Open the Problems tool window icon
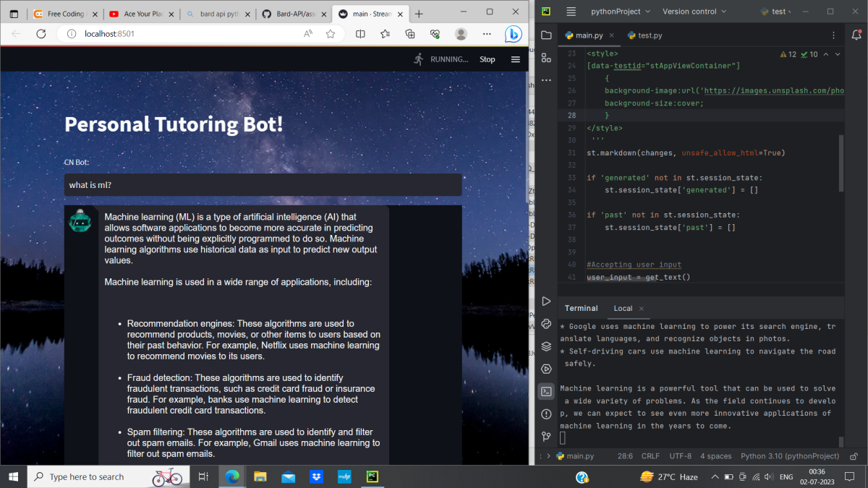 pos(546,414)
